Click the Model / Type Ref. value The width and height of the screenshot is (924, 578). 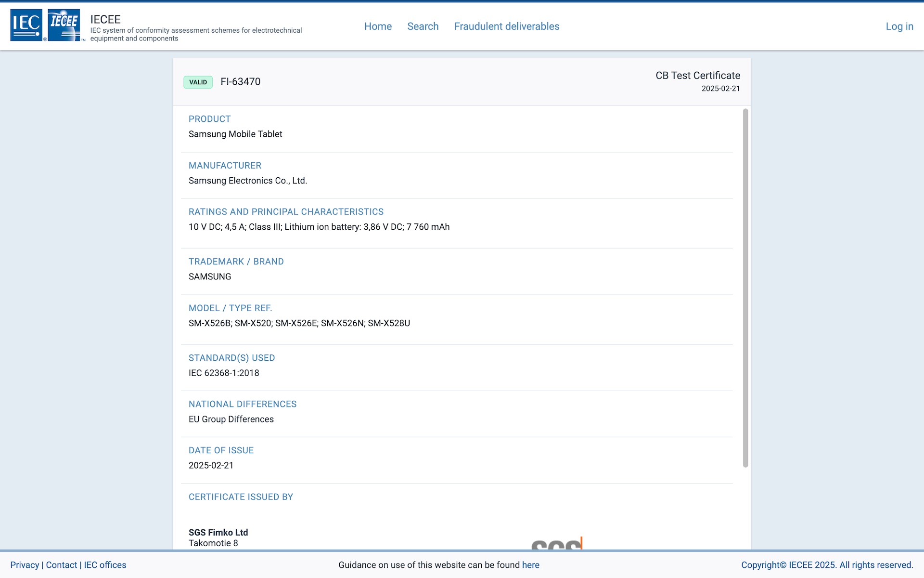click(x=299, y=323)
